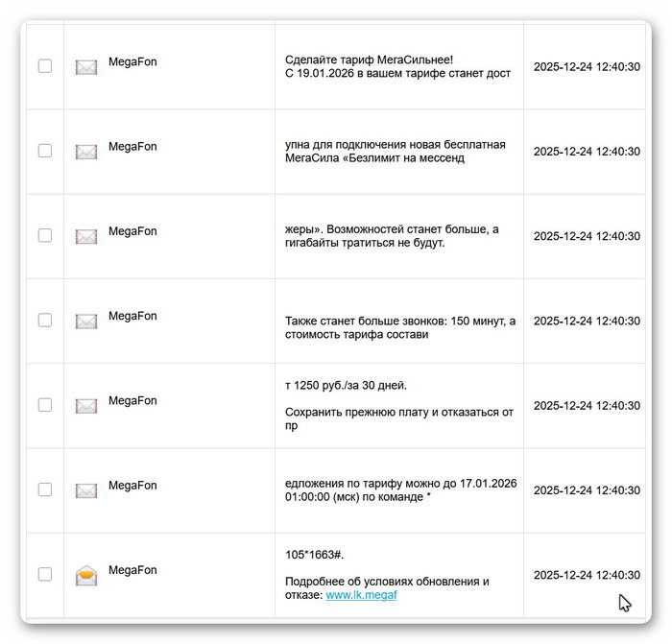Click the open envelope icon beside "105*1663#" message
672x644 pixels.
tap(86, 576)
